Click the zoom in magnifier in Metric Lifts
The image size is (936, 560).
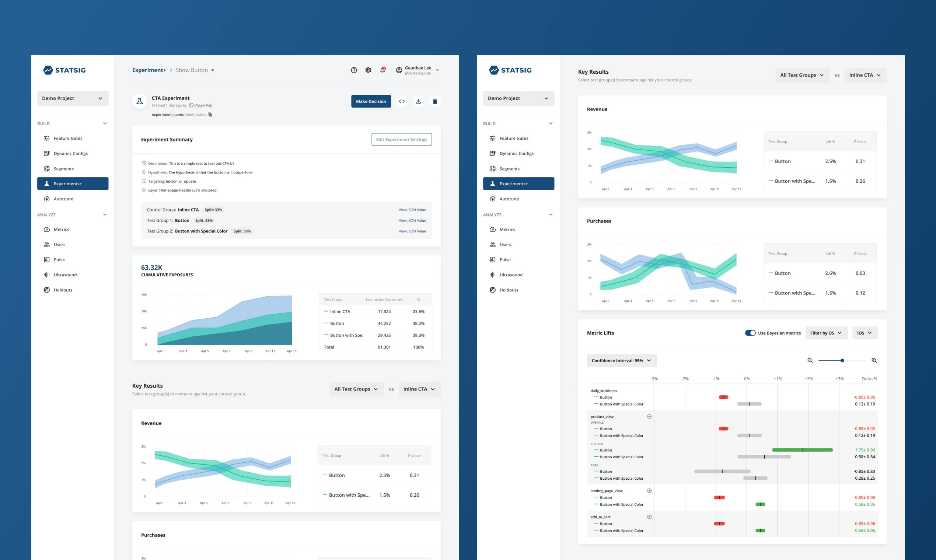tap(874, 360)
